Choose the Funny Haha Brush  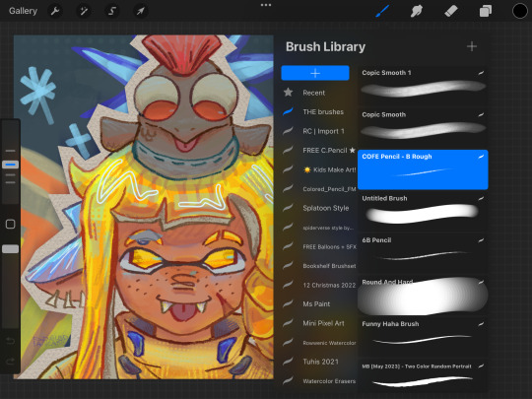423,336
